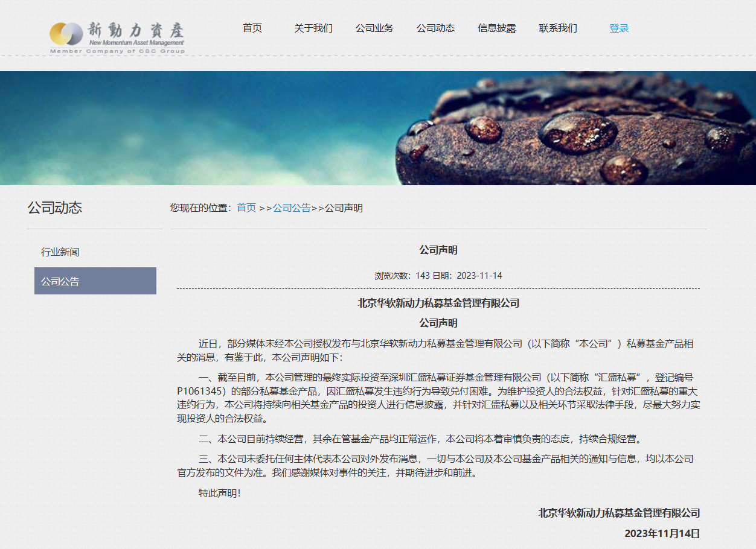Click the blue 登录 login link
The height and width of the screenshot is (549, 756).
coord(619,28)
